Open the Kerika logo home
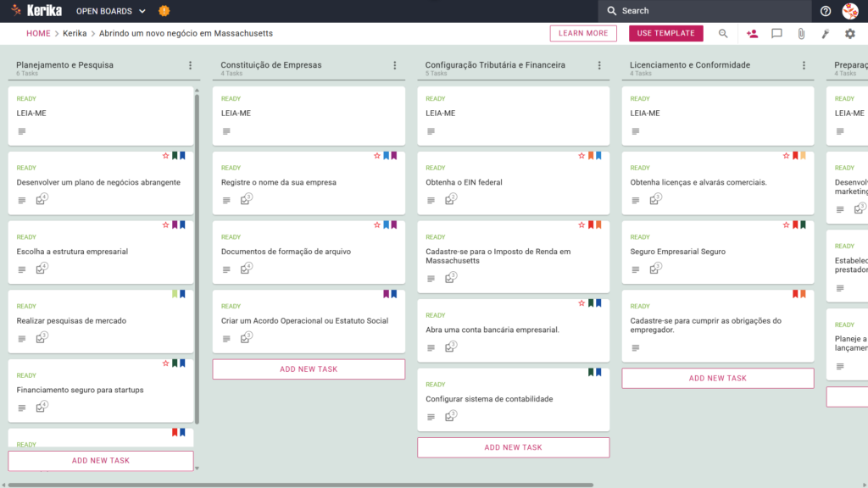 click(x=36, y=10)
